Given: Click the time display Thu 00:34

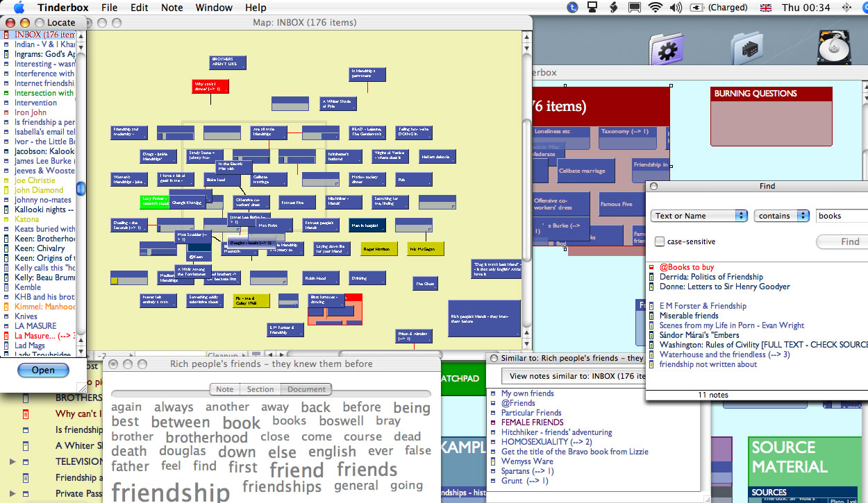Looking at the screenshot, I should click(806, 8).
